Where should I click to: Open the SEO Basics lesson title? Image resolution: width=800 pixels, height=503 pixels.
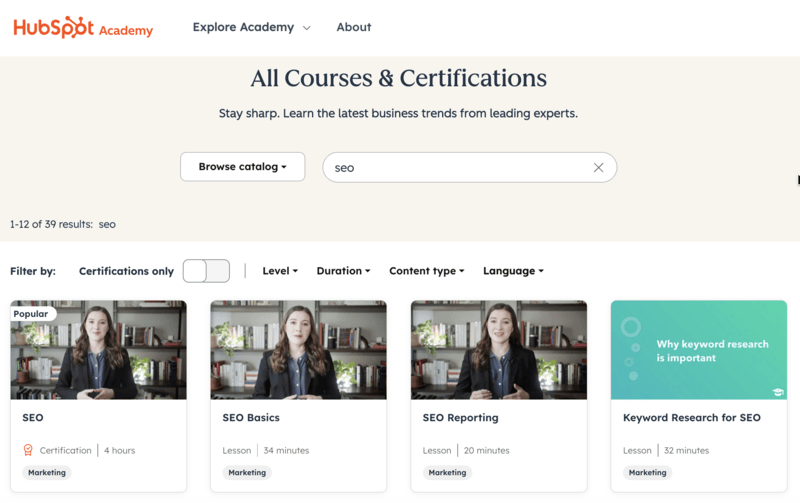click(251, 418)
